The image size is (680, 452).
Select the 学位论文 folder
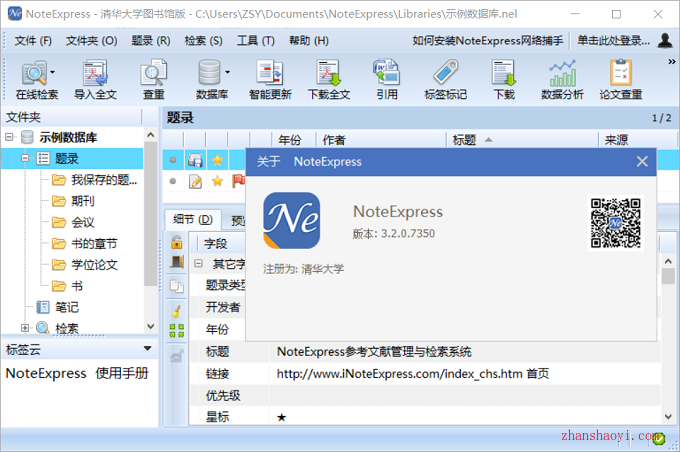[94, 265]
